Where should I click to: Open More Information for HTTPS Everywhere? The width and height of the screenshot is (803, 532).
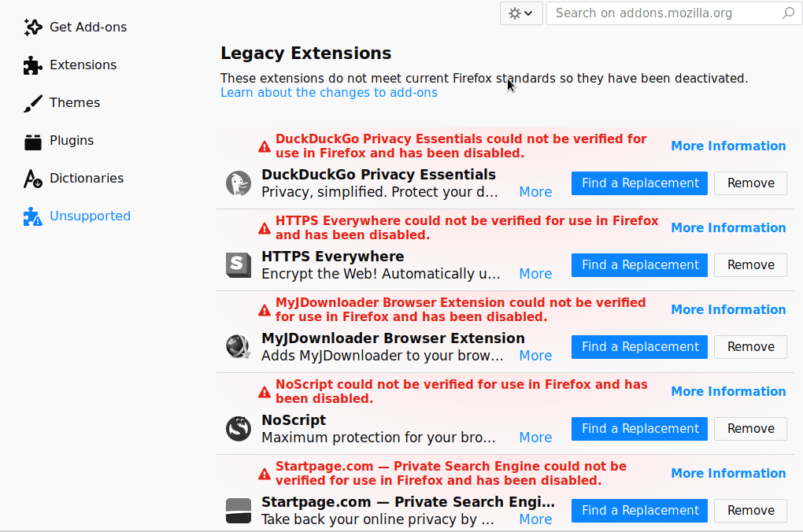[x=728, y=227]
